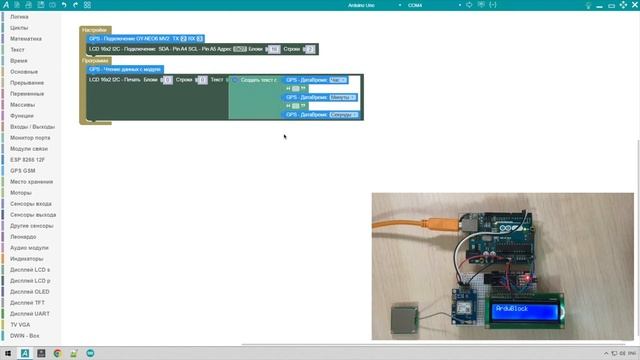Click the ArduBlock taskbar icon
Image resolution: width=640 pixels, height=360 pixels.
tap(25, 353)
